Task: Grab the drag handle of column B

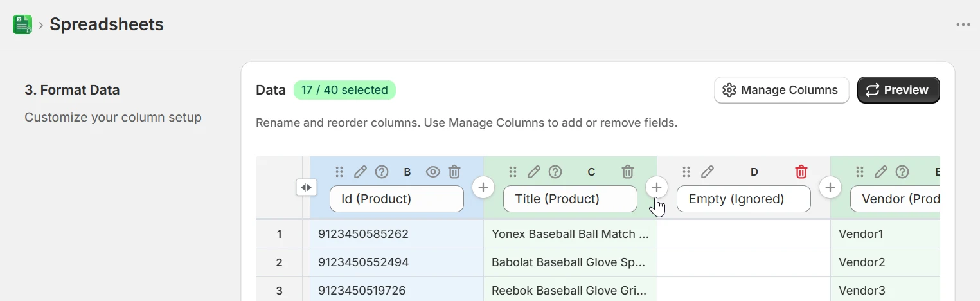Action: point(339,172)
